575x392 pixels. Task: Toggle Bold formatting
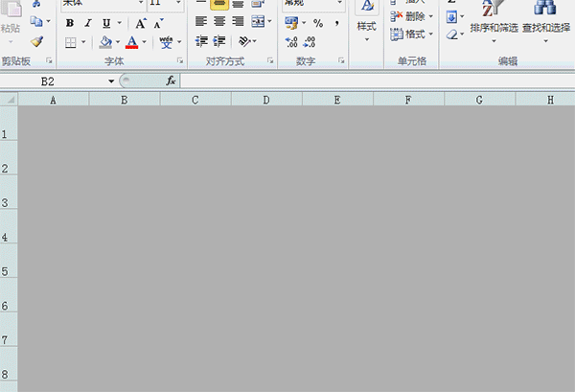click(70, 23)
